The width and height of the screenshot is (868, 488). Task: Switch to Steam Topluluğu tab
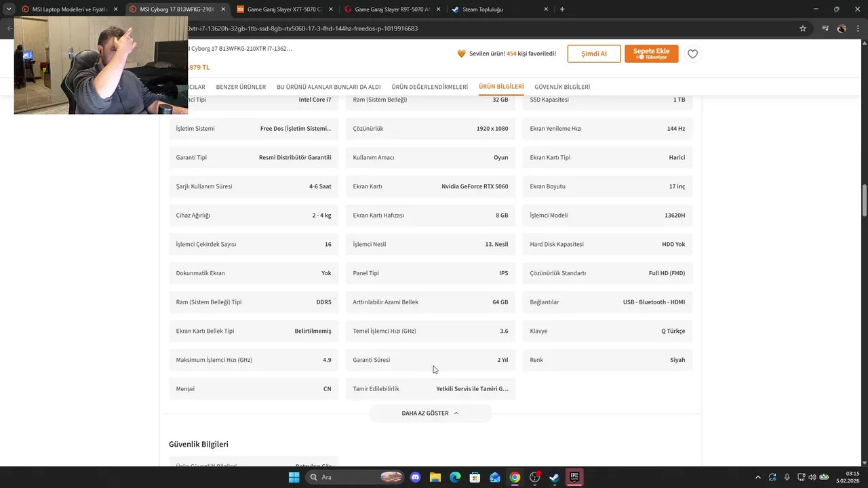500,9
